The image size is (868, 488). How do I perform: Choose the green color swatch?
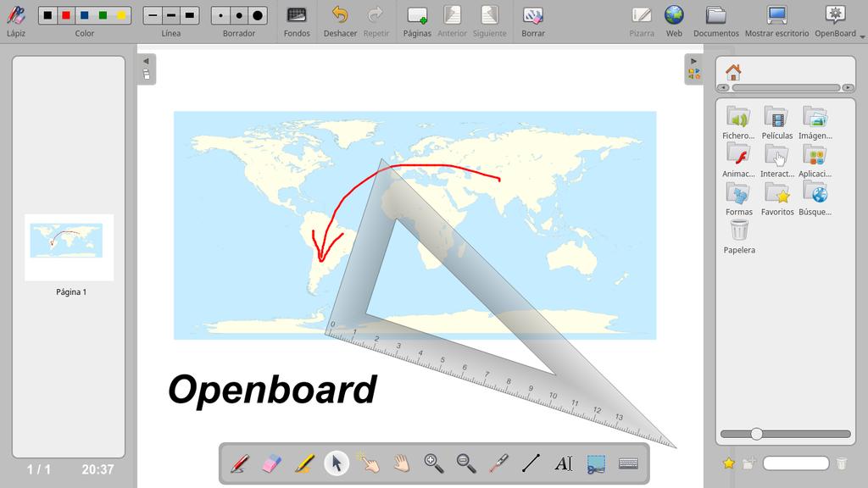coord(103,15)
